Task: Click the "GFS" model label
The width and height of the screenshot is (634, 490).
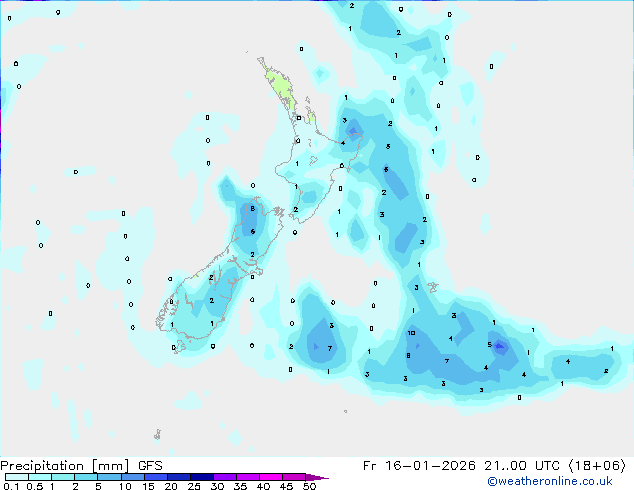Action: [x=150, y=466]
